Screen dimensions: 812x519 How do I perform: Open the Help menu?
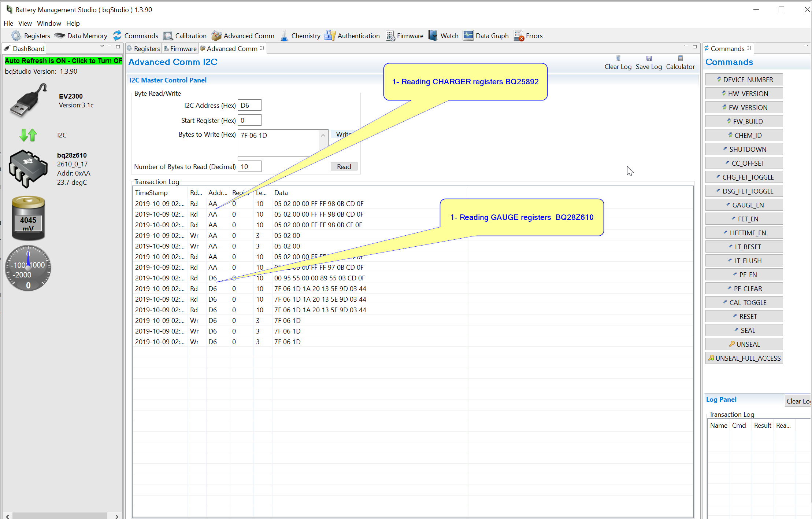click(x=73, y=23)
